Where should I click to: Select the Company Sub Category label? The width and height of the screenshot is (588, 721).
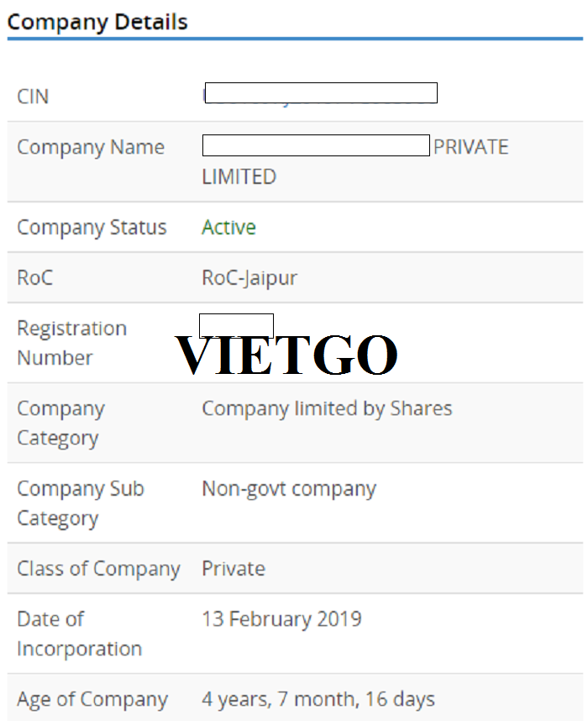(81, 503)
